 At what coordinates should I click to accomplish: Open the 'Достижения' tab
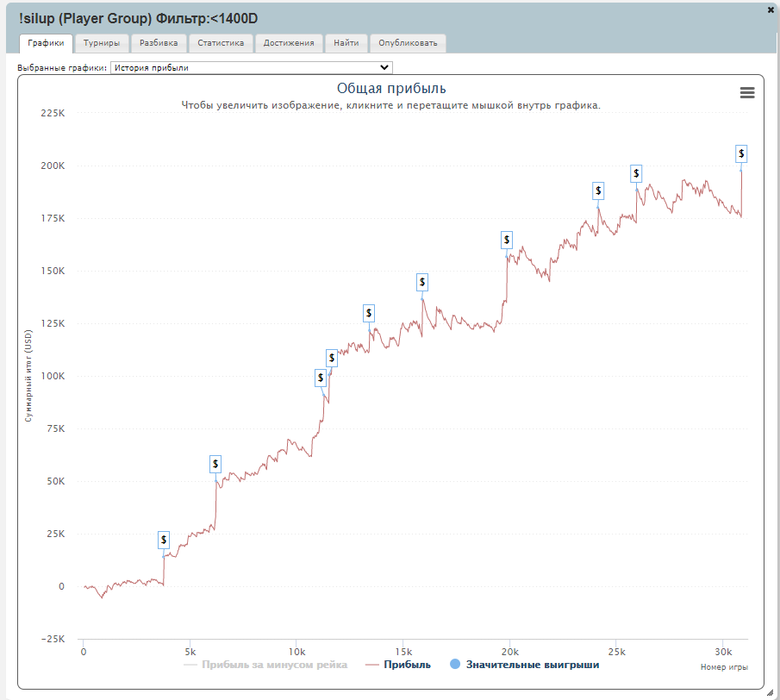tap(289, 43)
